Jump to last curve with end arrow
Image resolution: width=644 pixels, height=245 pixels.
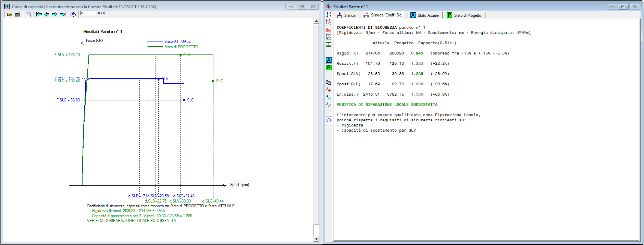click(x=62, y=14)
